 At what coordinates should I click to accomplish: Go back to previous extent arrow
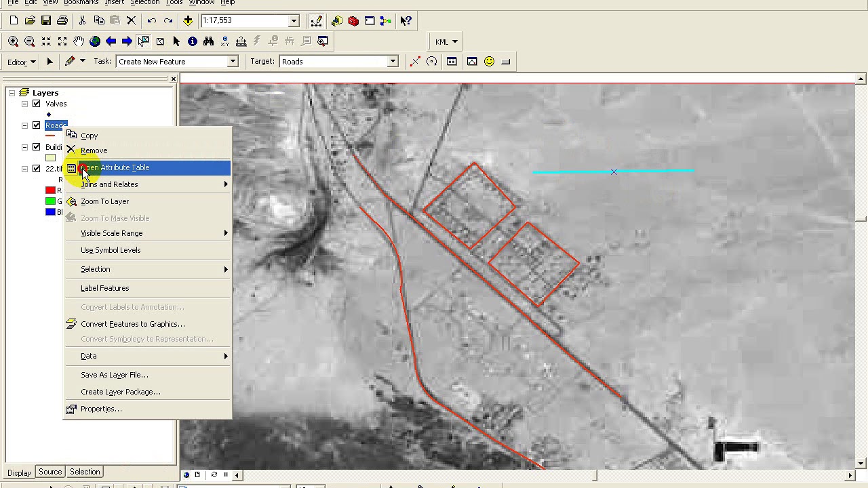[x=111, y=41]
